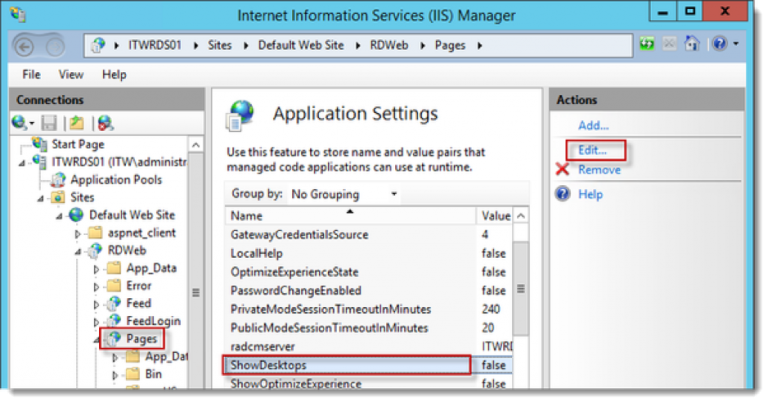Expand the Feed application node
This screenshot has width=768, height=402.
96,305
